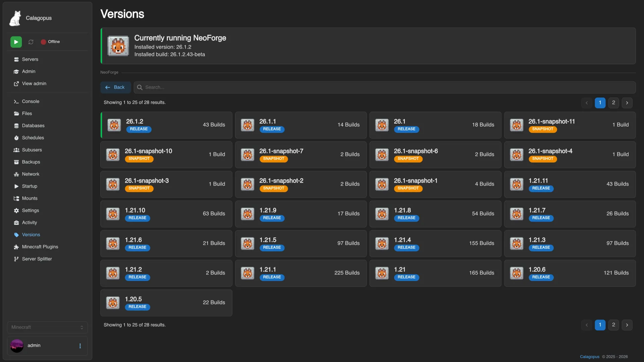
Task: Click the Network icon in sidebar
Action: click(16, 174)
